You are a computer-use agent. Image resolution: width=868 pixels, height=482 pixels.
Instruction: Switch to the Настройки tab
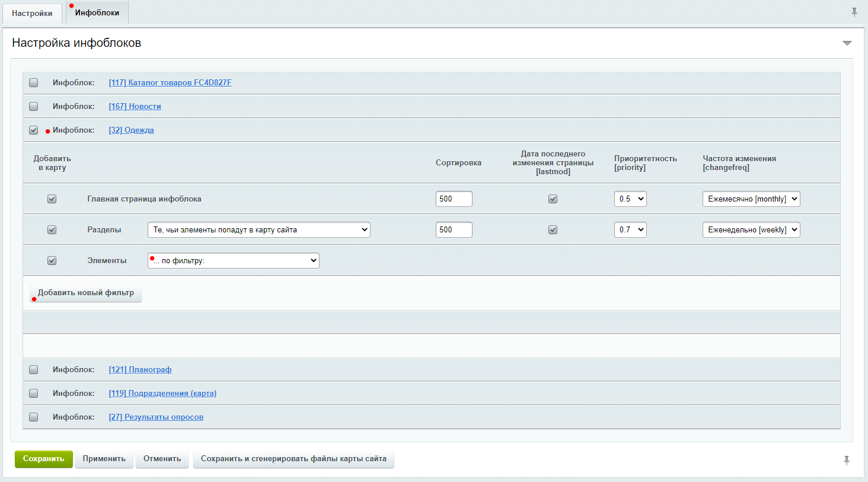pos(32,13)
